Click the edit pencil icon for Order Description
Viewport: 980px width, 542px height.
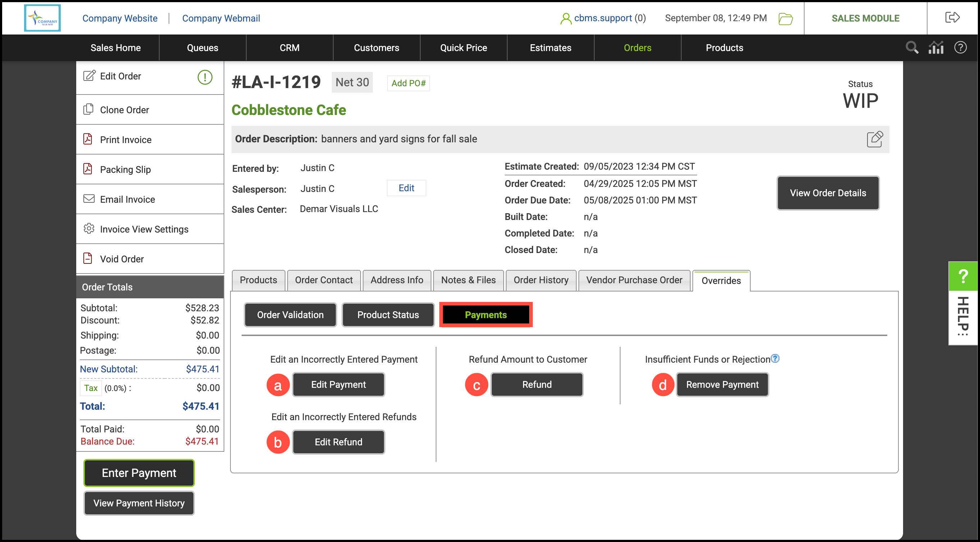(x=875, y=139)
